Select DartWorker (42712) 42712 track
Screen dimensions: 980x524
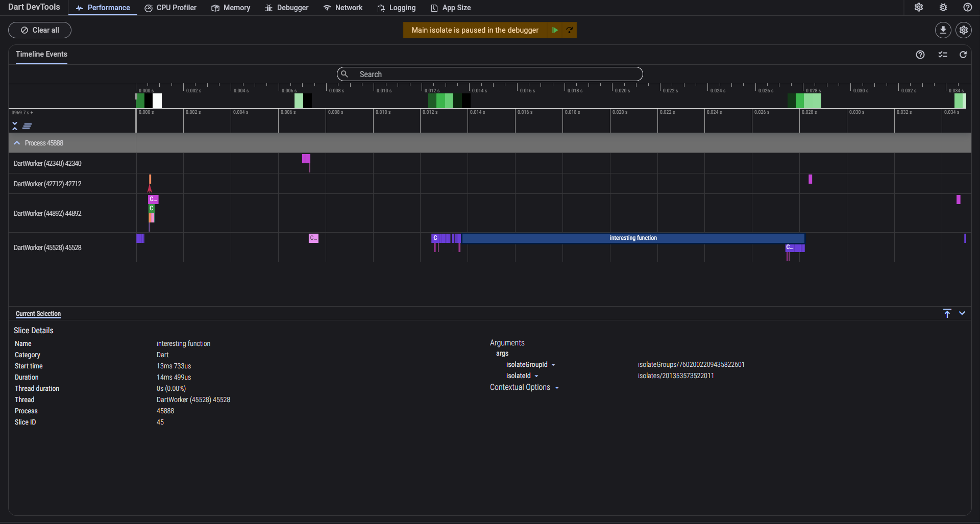tap(47, 184)
